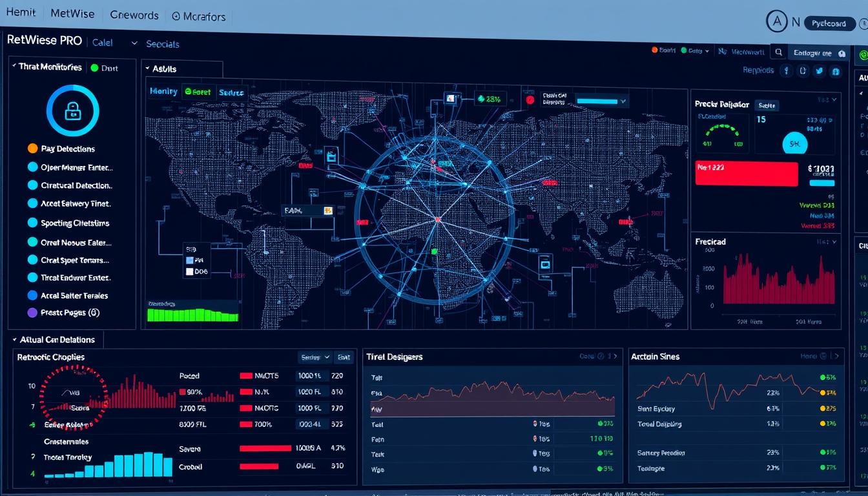Collapse the Asbilts panel arrow
The image size is (868, 496).
point(147,68)
